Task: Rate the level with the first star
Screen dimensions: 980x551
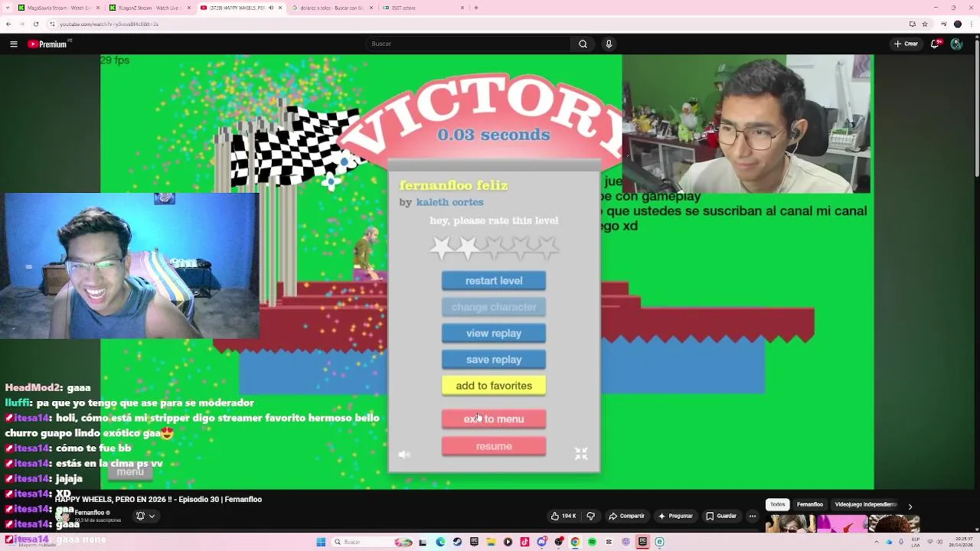Action: pos(442,247)
